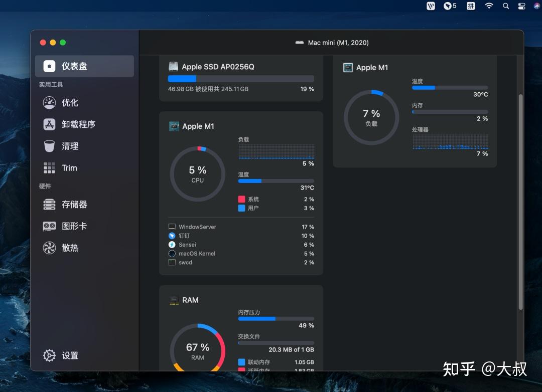The height and width of the screenshot is (392, 542).
Task: Click the blue 用户 color swatch
Action: click(241, 208)
